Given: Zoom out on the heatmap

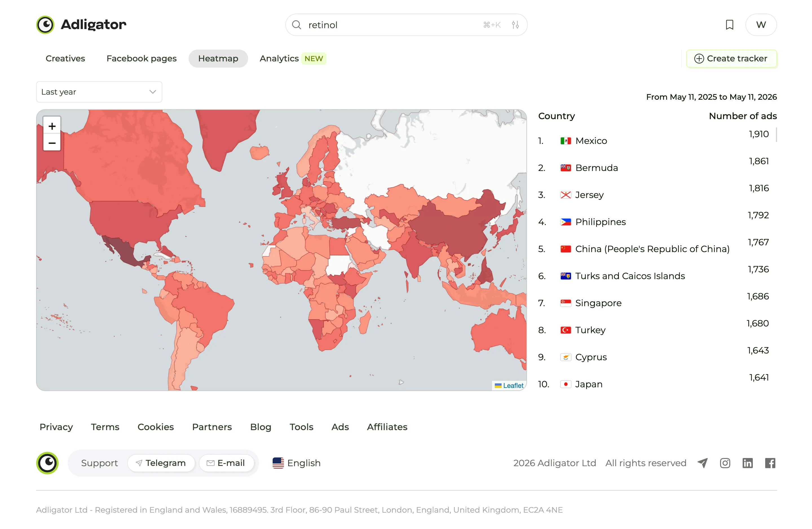Looking at the screenshot, I should [52, 143].
